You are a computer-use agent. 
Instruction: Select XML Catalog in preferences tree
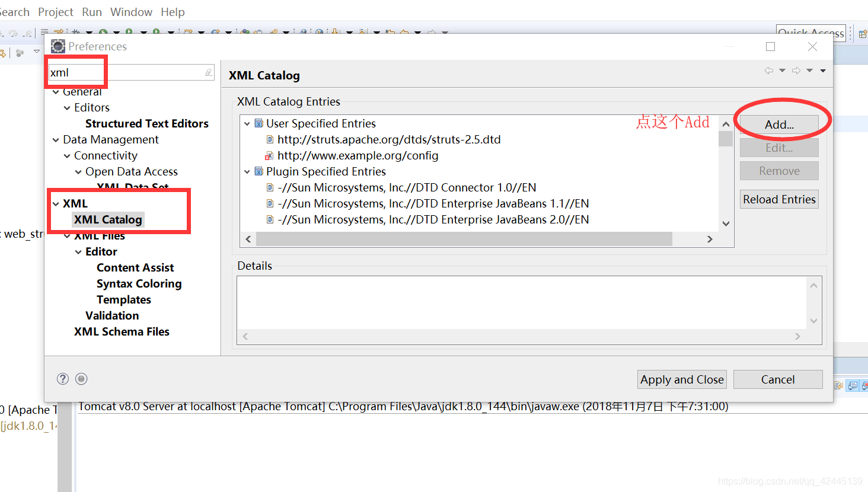pos(108,219)
